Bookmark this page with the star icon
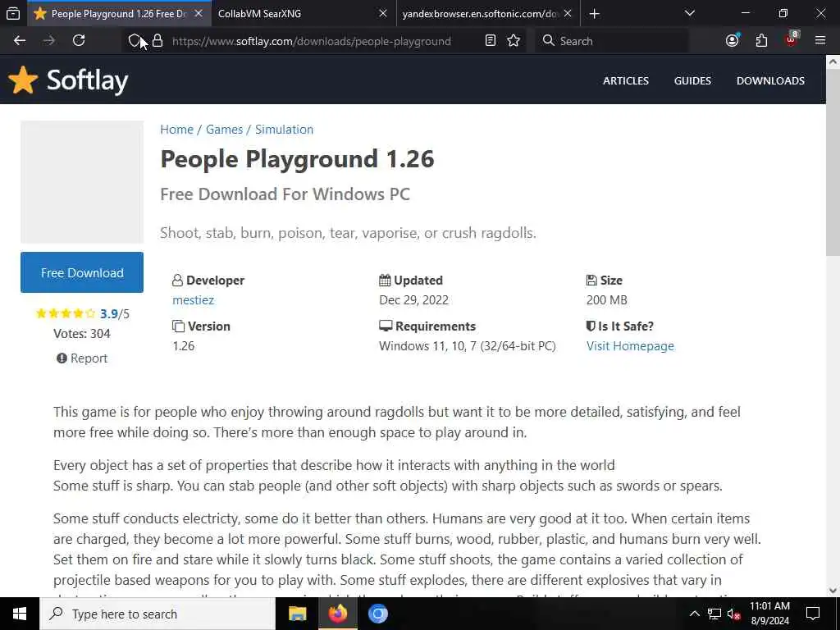The height and width of the screenshot is (630, 840). (x=514, y=41)
